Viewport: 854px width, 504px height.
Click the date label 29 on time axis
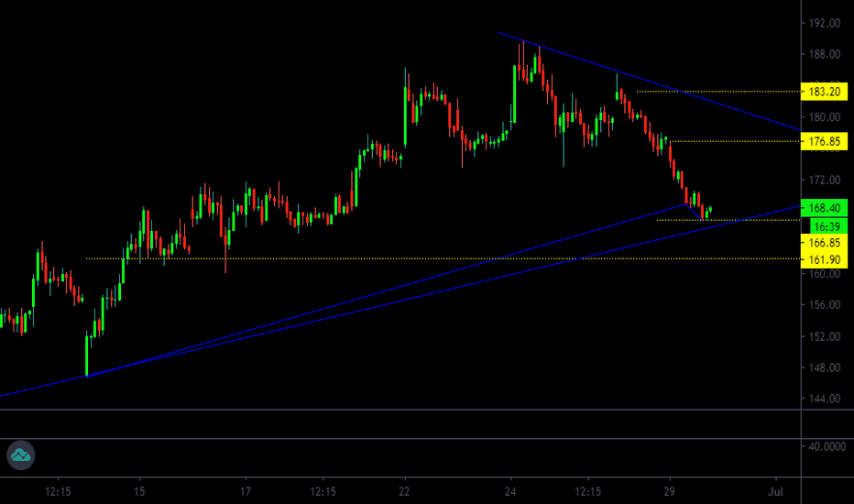coord(670,491)
